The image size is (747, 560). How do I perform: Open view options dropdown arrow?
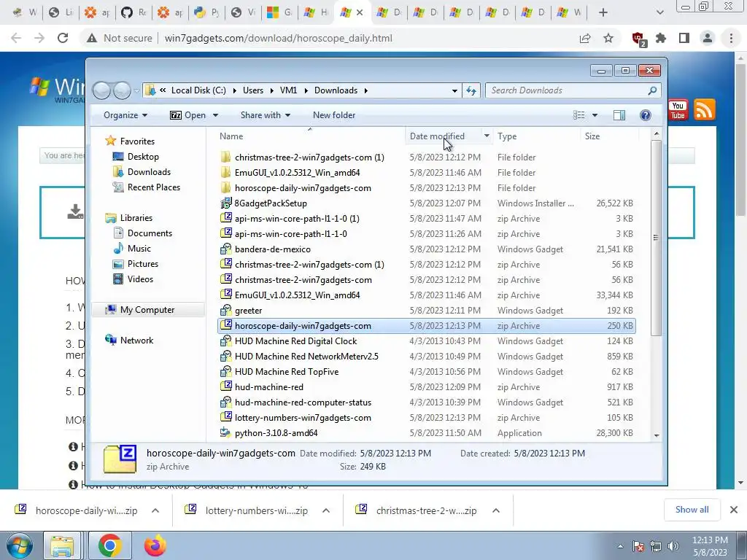click(x=595, y=115)
